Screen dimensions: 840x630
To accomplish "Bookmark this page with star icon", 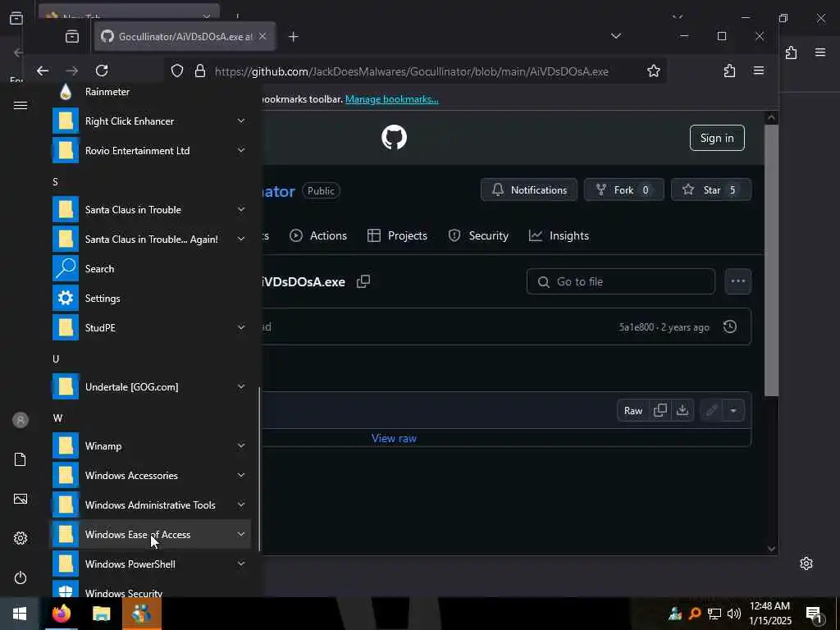I will 653,71.
